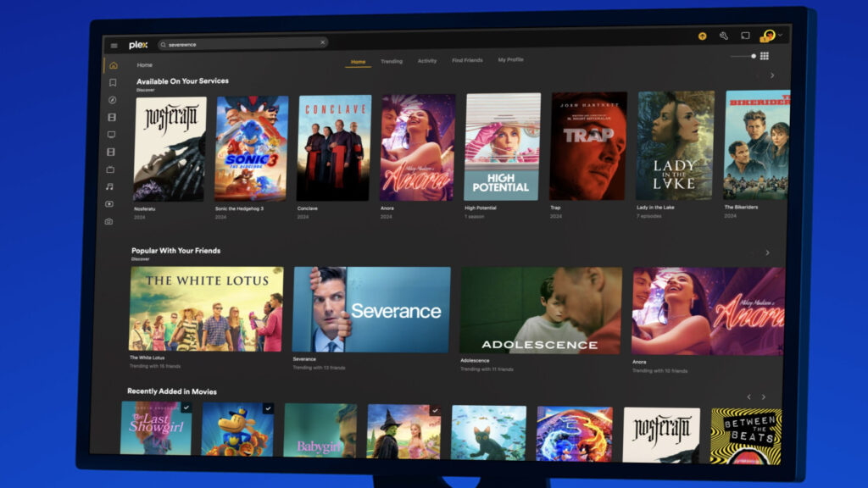Open the Anora banner in Popular With Friends
868x488 pixels.
[708, 312]
